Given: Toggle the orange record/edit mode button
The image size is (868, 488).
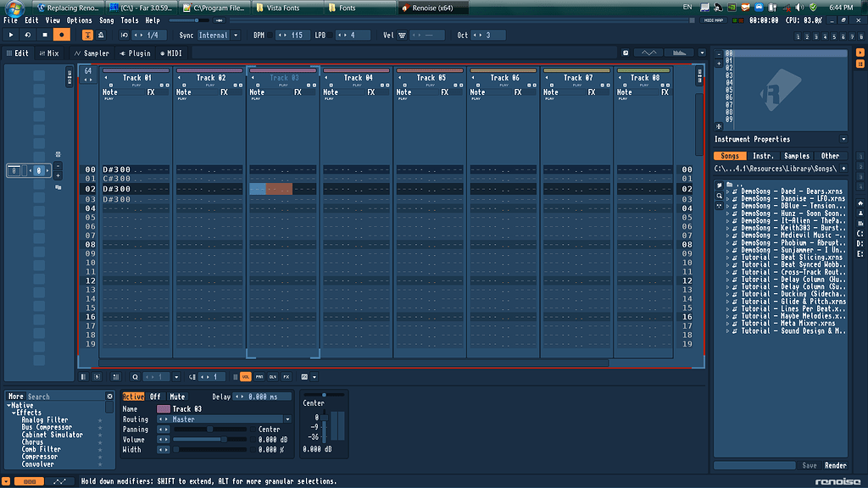Looking at the screenshot, I should tap(61, 35).
